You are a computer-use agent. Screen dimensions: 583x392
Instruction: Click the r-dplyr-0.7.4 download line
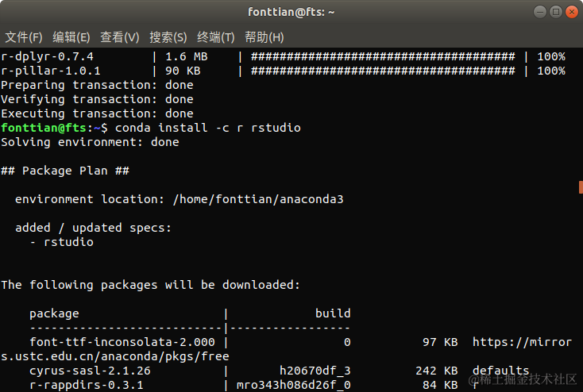[x=283, y=57]
